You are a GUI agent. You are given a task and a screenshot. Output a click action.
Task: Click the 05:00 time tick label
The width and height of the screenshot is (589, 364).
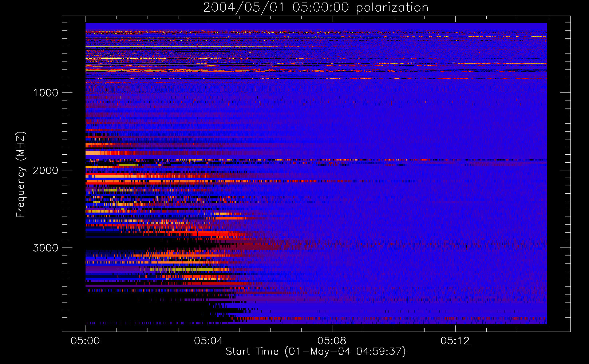86,341
